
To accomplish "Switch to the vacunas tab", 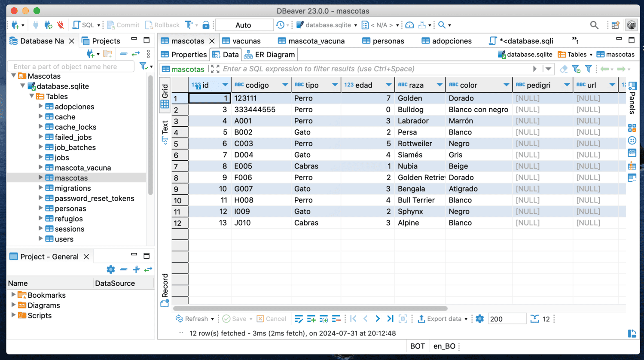I will click(246, 41).
